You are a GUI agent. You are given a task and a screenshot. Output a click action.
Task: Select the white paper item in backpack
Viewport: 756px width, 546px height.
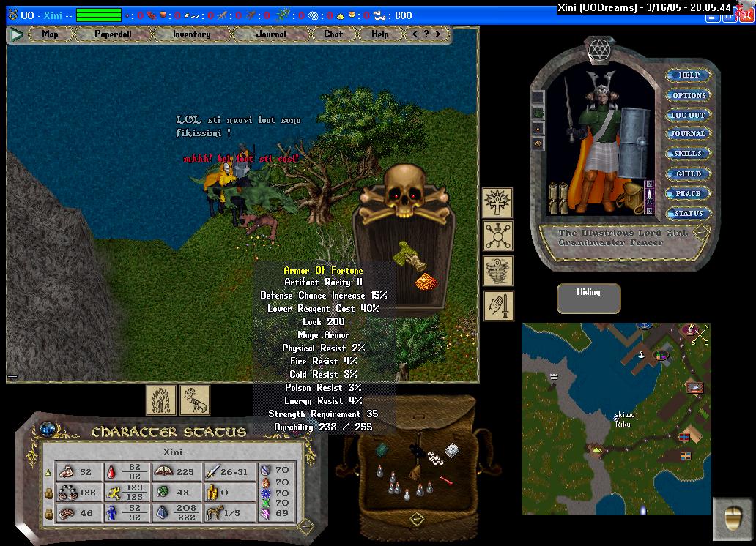[452, 450]
